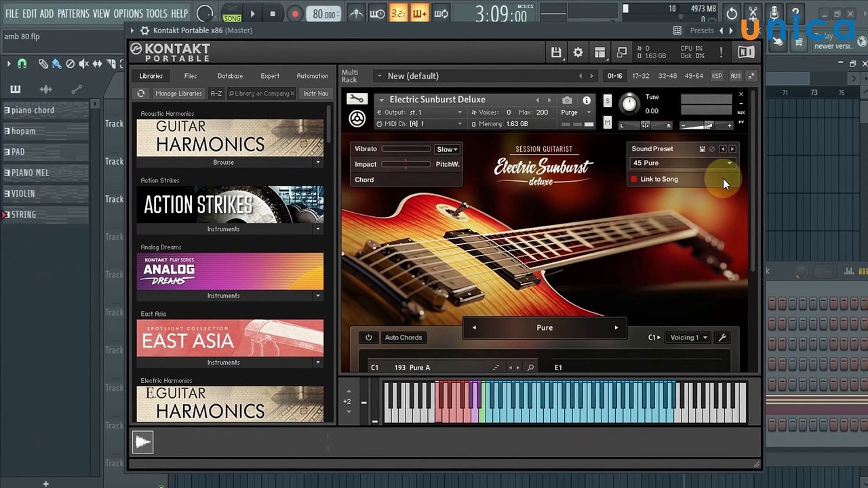
Task: Open plugin wrapper settings gear in title bar
Action: (x=144, y=30)
